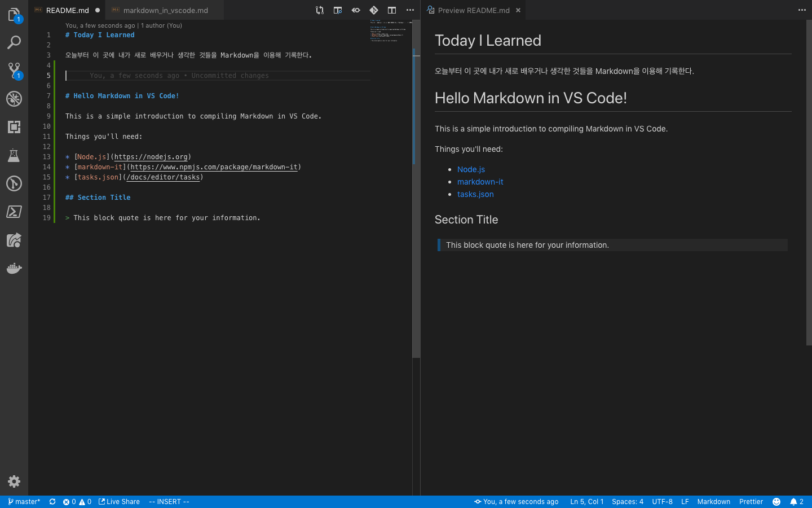Open the Docker whale view
This screenshot has height=508, width=812.
[x=14, y=268]
